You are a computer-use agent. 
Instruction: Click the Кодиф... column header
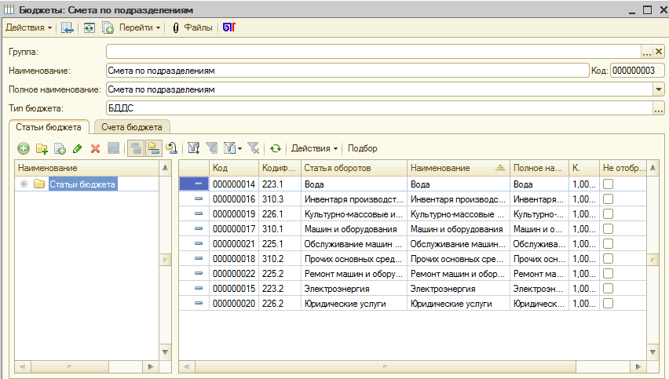tap(279, 168)
